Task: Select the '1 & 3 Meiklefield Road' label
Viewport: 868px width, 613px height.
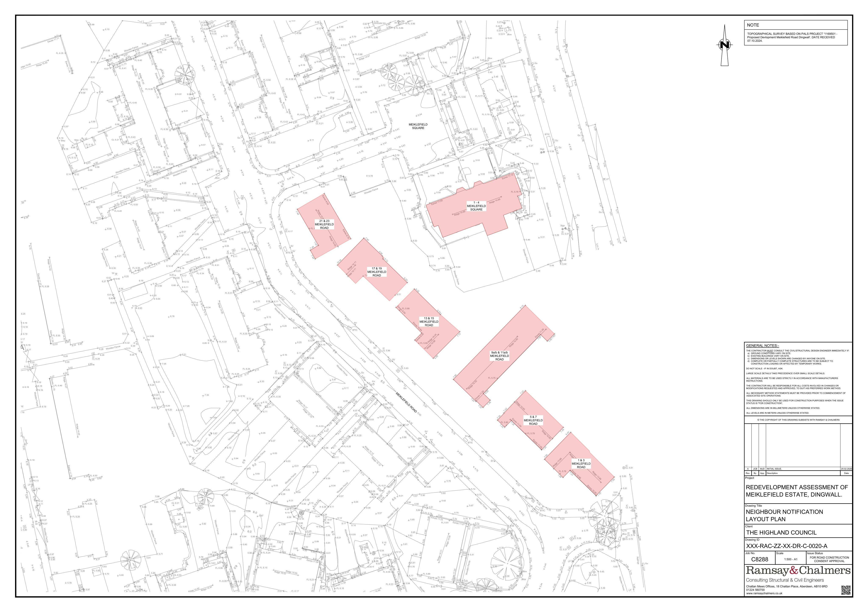Action: coord(581,464)
